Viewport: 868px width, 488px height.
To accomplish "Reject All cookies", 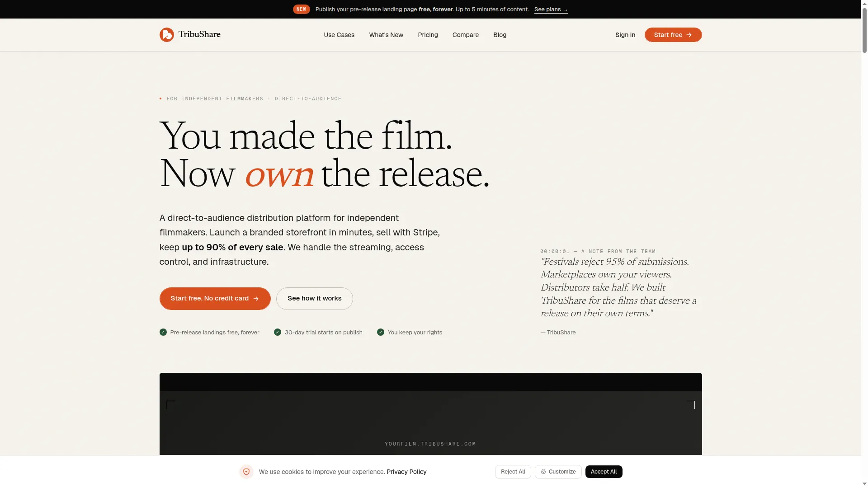I will 513,472.
